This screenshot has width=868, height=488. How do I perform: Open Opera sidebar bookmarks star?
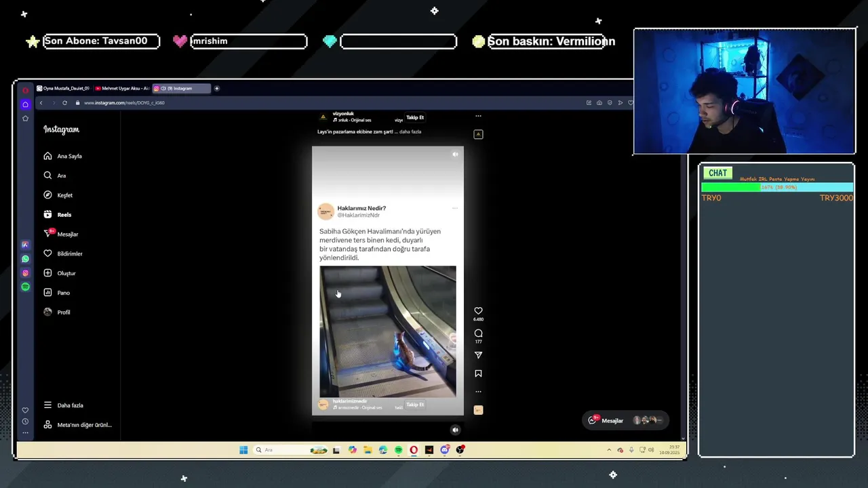25,119
